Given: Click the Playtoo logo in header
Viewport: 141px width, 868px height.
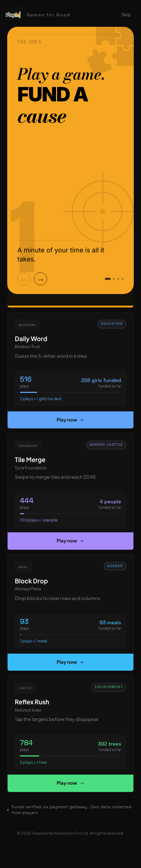Looking at the screenshot, I should [x=13, y=15].
